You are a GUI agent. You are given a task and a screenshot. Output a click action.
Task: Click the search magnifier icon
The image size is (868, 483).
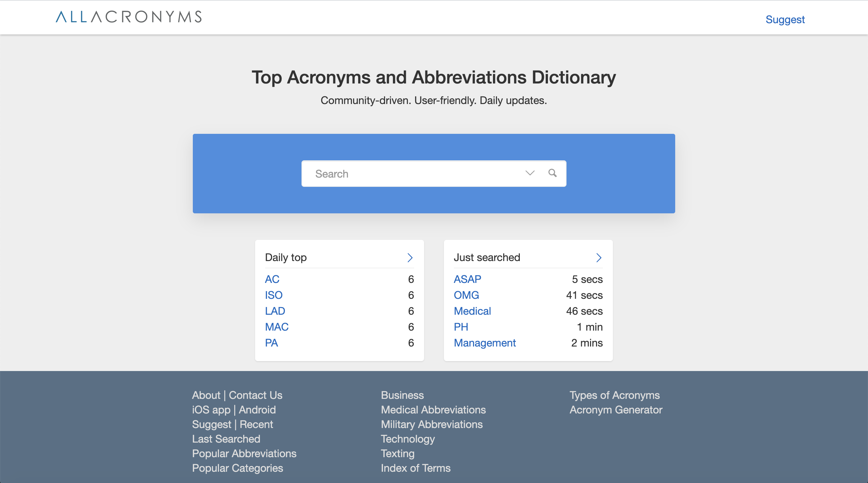click(553, 173)
